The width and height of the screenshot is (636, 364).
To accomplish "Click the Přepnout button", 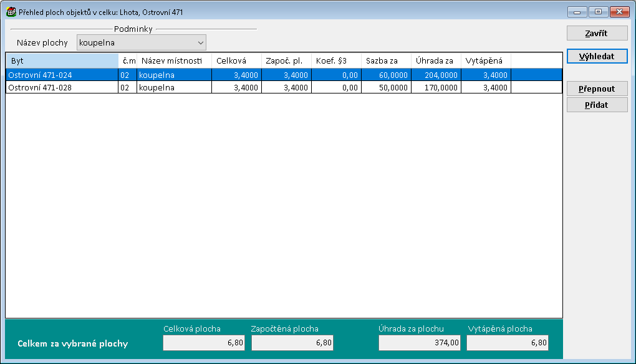I will (x=597, y=89).
